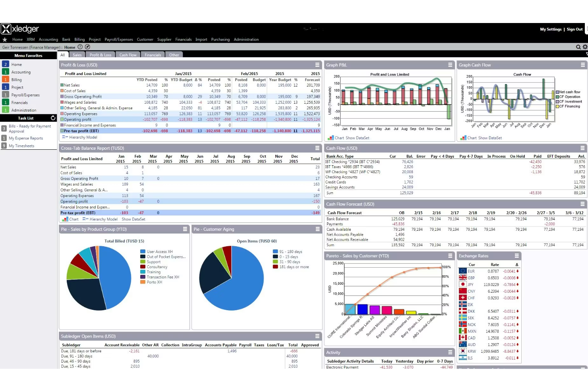Open the Graph Cash Flow panel menu

tap(582, 65)
